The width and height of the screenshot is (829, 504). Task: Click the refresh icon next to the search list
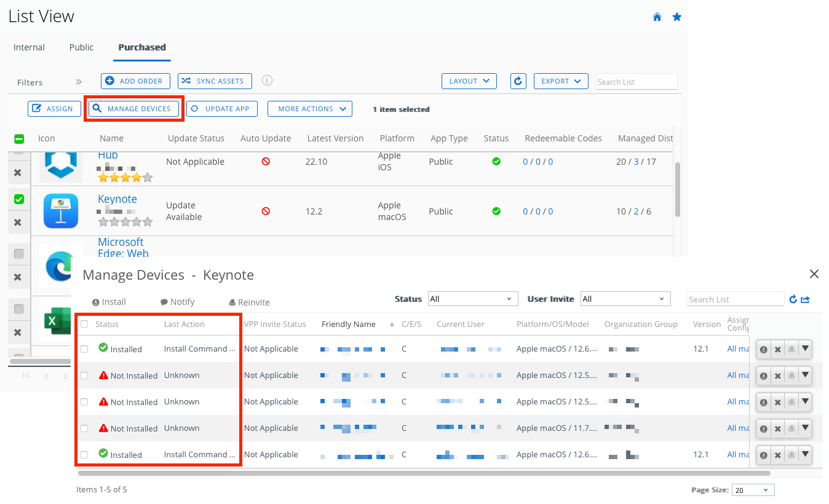[x=793, y=299]
